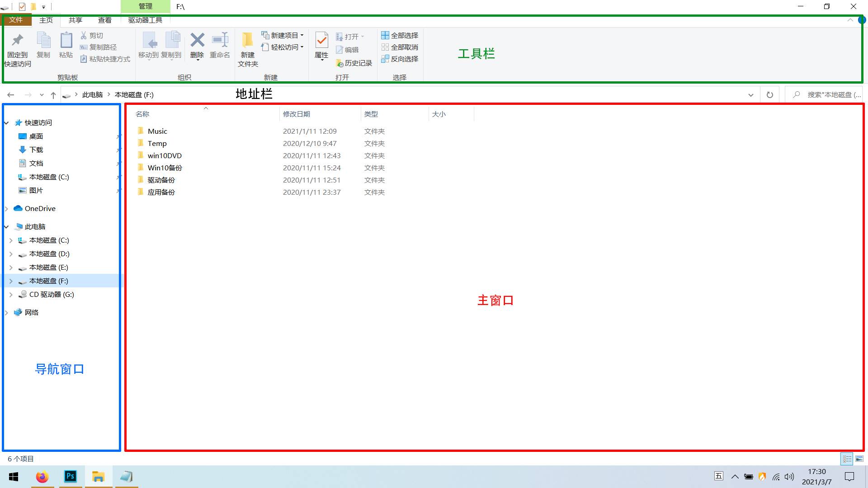This screenshot has width=868, height=488.
Task: Select the 删除 (Delete) tool
Action: click(197, 45)
